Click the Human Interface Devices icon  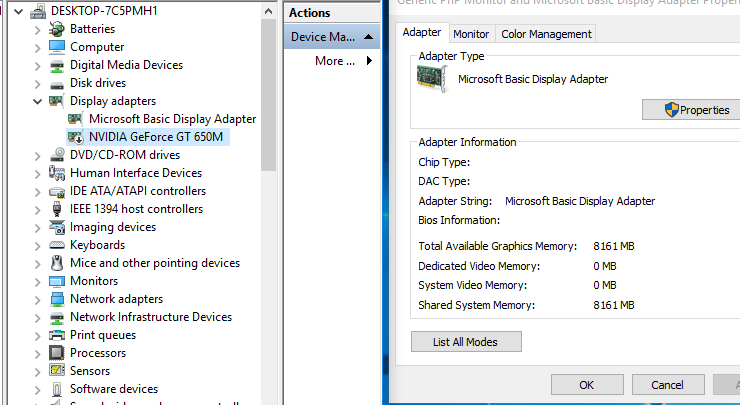coord(57,173)
